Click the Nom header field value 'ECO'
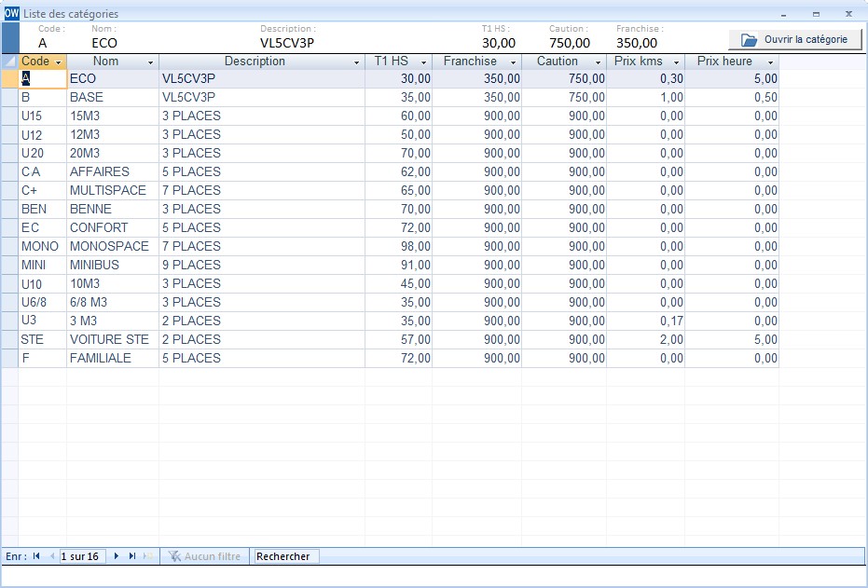 click(x=104, y=43)
